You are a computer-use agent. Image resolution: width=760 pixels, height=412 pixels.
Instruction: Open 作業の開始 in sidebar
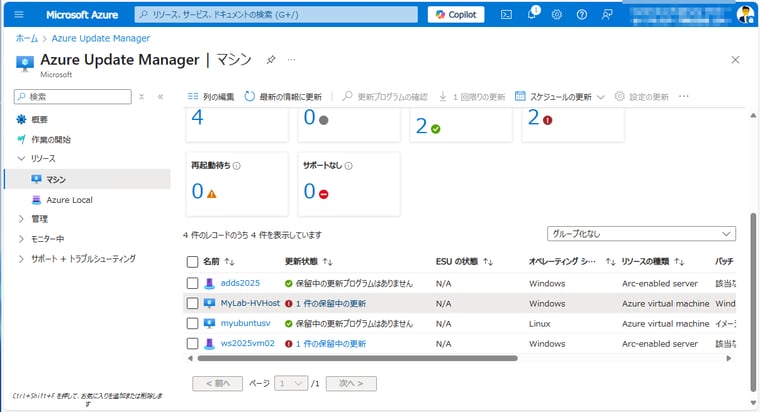(x=51, y=140)
